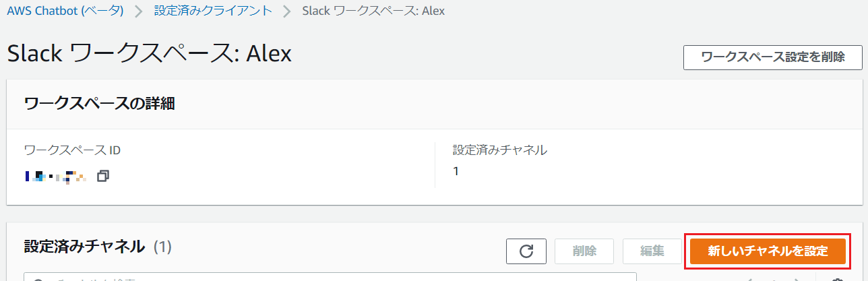Viewport: 868px width, 281px height.
Task: Refresh the configured channels list
Action: (526, 251)
